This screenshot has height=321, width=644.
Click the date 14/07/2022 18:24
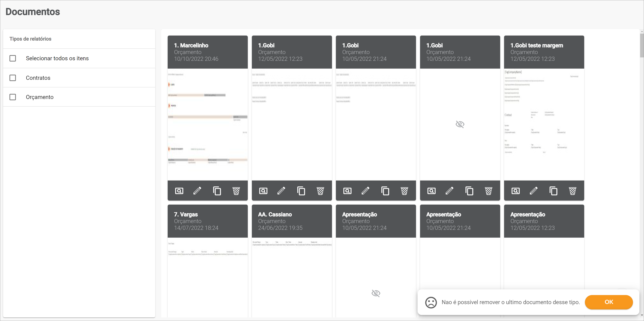196,228
